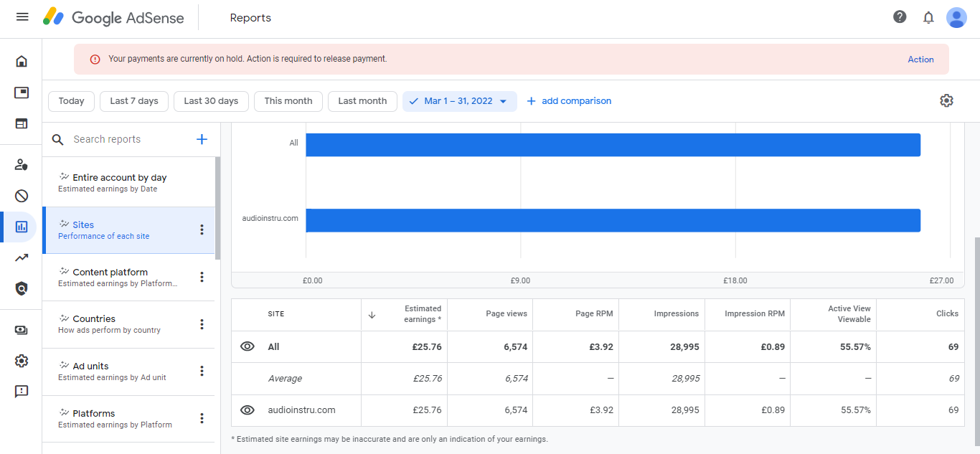Screen dimensions: 980x454
Task: Open the Entire account by day report
Action: pyautogui.click(x=128, y=183)
